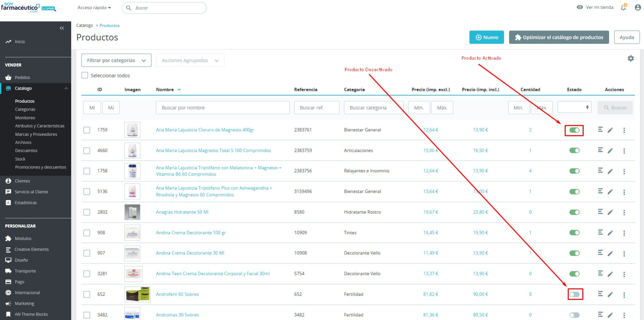Click the Buscar filter button

[x=615, y=108]
